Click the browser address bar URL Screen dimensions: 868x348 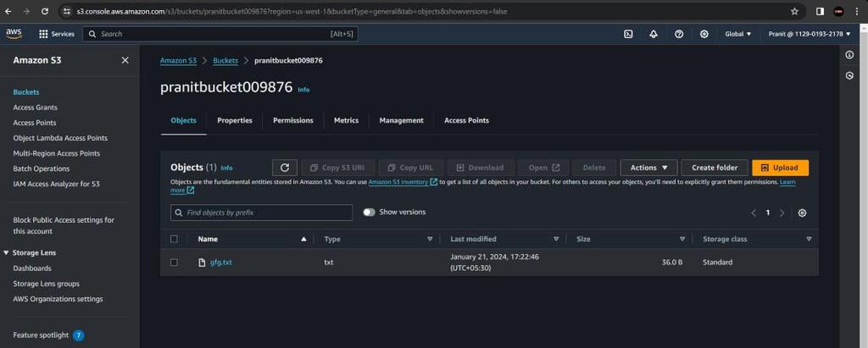[x=292, y=11]
